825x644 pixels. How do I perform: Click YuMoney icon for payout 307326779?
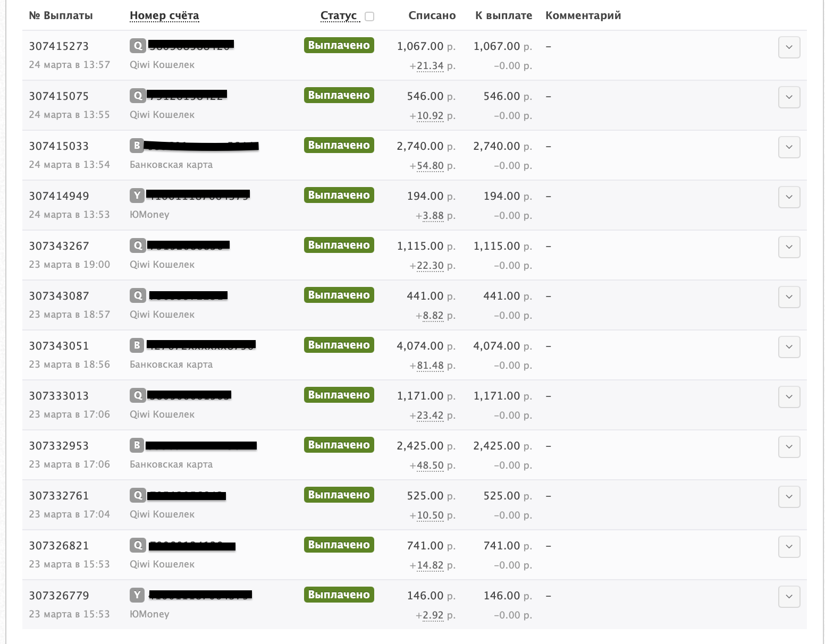(137, 595)
